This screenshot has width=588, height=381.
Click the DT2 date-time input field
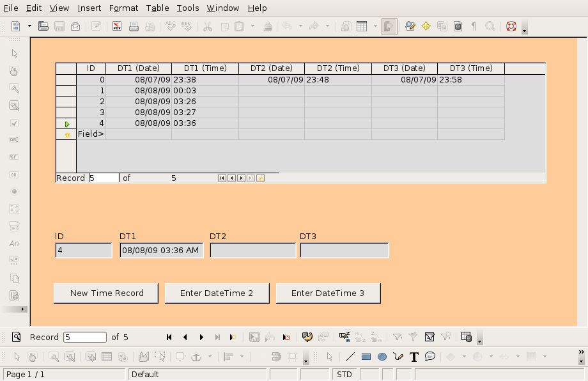click(x=253, y=251)
